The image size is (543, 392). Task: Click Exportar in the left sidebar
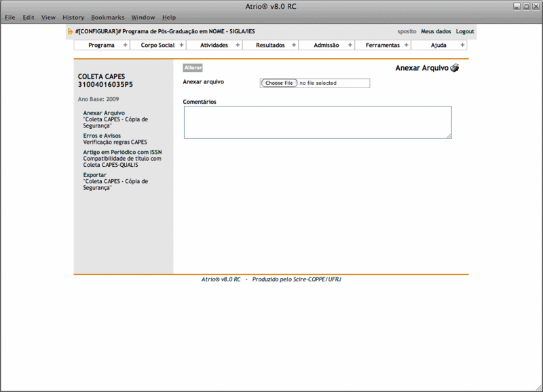click(x=94, y=175)
